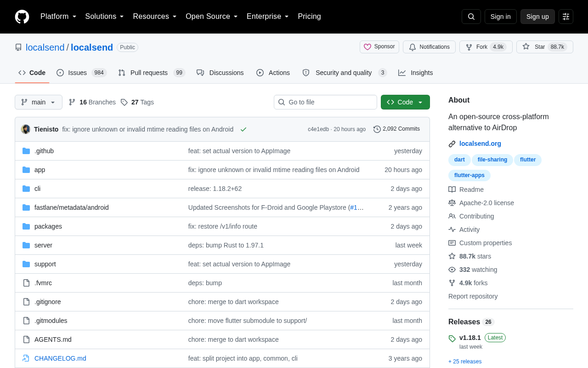Open the Insights tab

tap(416, 73)
